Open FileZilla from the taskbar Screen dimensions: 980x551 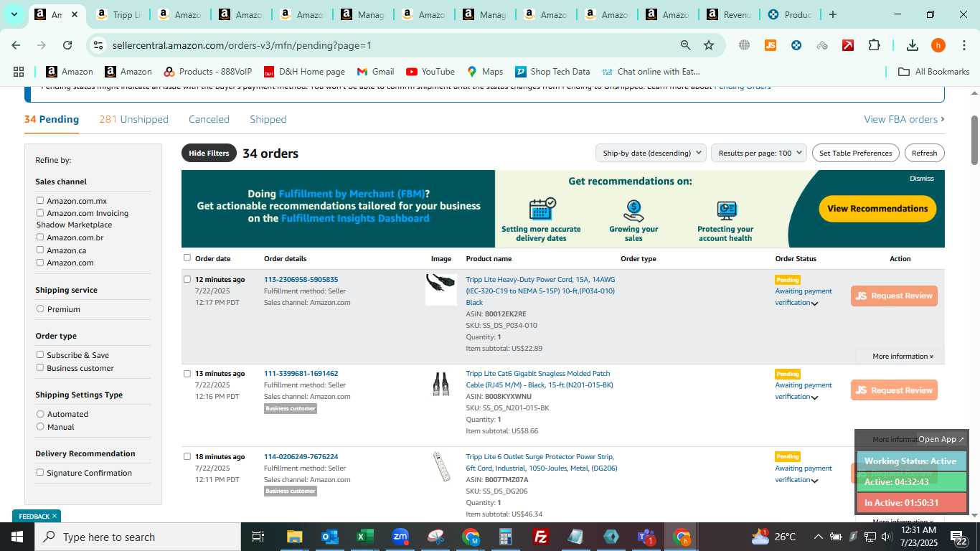tap(541, 537)
